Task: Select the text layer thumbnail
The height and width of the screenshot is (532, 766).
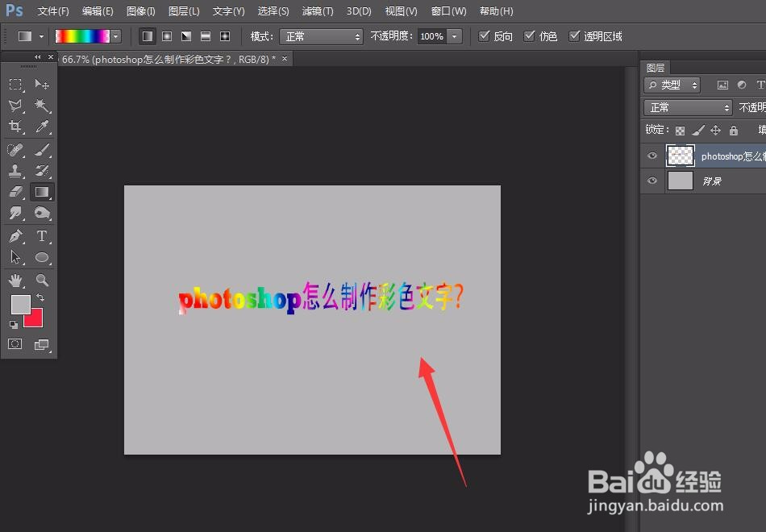Action: coord(680,156)
